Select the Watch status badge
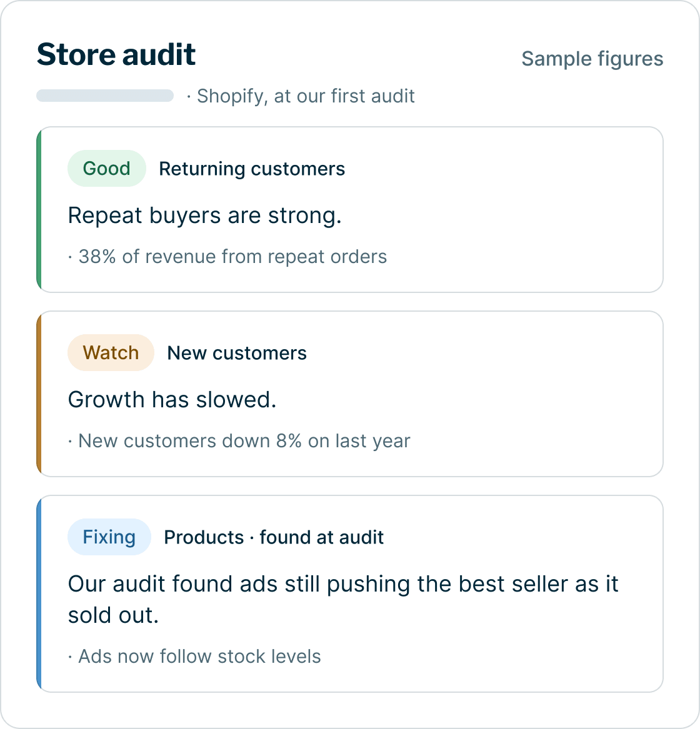The image size is (700, 729). coord(111,352)
